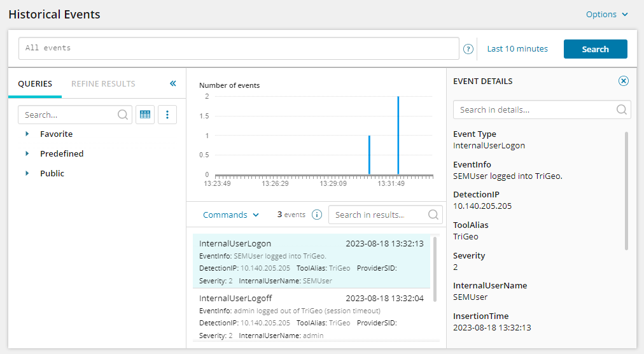Open the Options dropdown
This screenshot has width=644, height=354.
click(606, 14)
